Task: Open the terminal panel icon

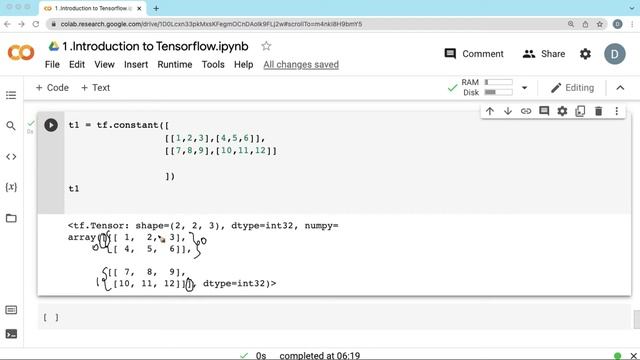Action: click(x=11, y=334)
